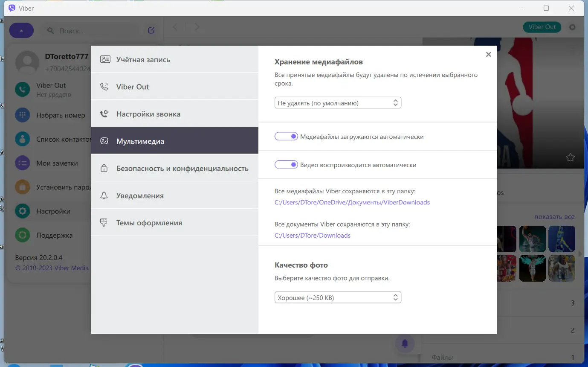This screenshot has width=588, height=367.
Task: Toggle the bell notification icon at the bottom
Action: [x=404, y=343]
